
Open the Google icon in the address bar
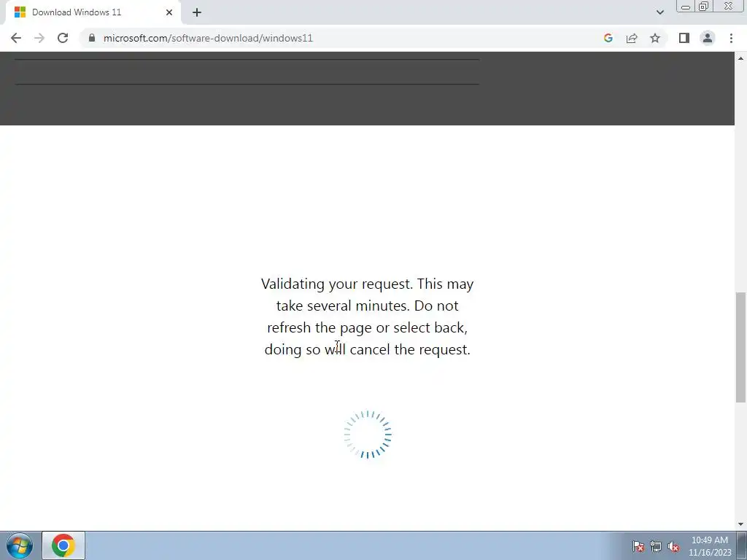tap(608, 38)
